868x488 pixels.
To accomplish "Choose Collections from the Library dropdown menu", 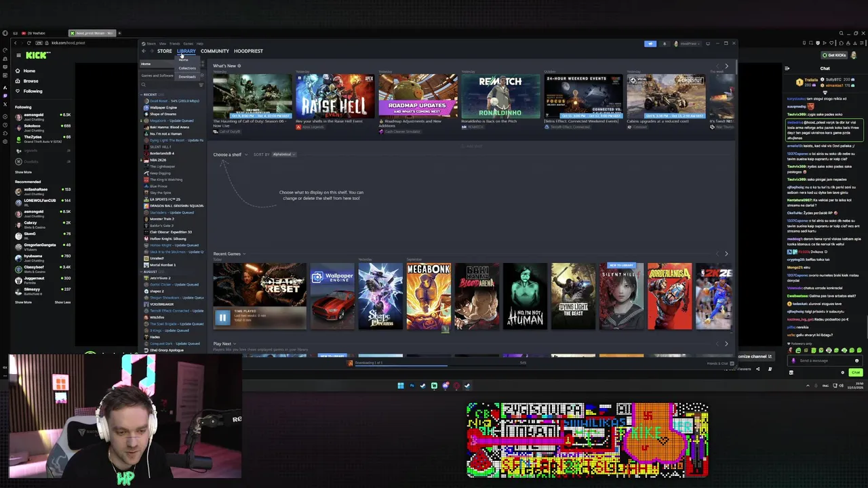I will point(187,68).
